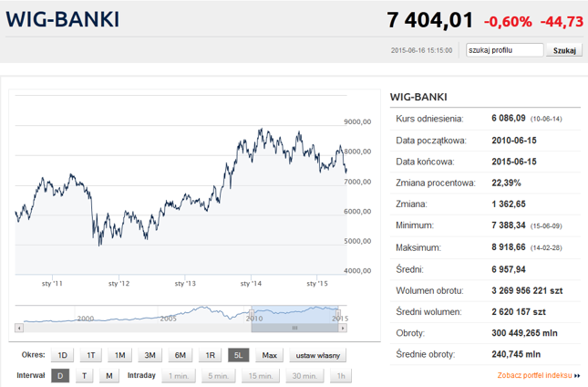588x387 pixels.
Task: Set chart period to 3M
Action: [x=150, y=355]
